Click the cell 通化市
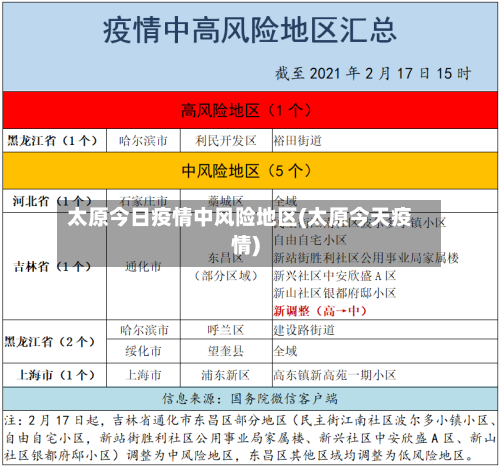Screen dimensions: 500x467 (143, 266)
